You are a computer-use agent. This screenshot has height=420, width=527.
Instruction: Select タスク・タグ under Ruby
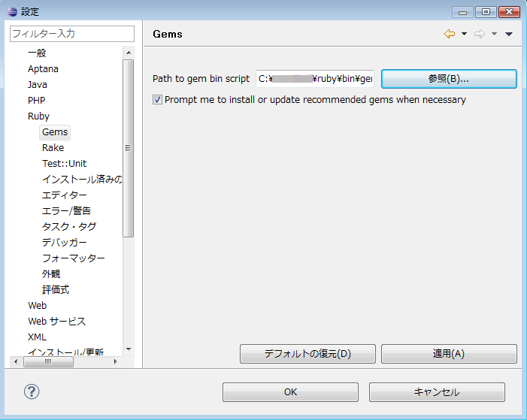(69, 227)
